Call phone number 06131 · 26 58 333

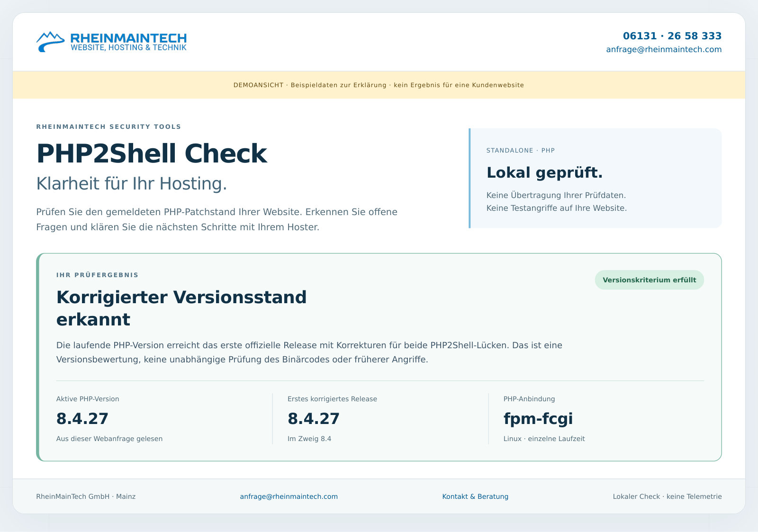click(672, 36)
